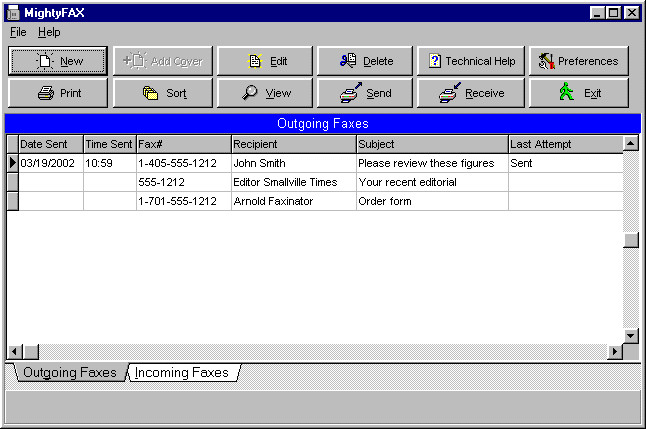646x429 pixels.
Task: Click the New button label
Action: pos(72,61)
